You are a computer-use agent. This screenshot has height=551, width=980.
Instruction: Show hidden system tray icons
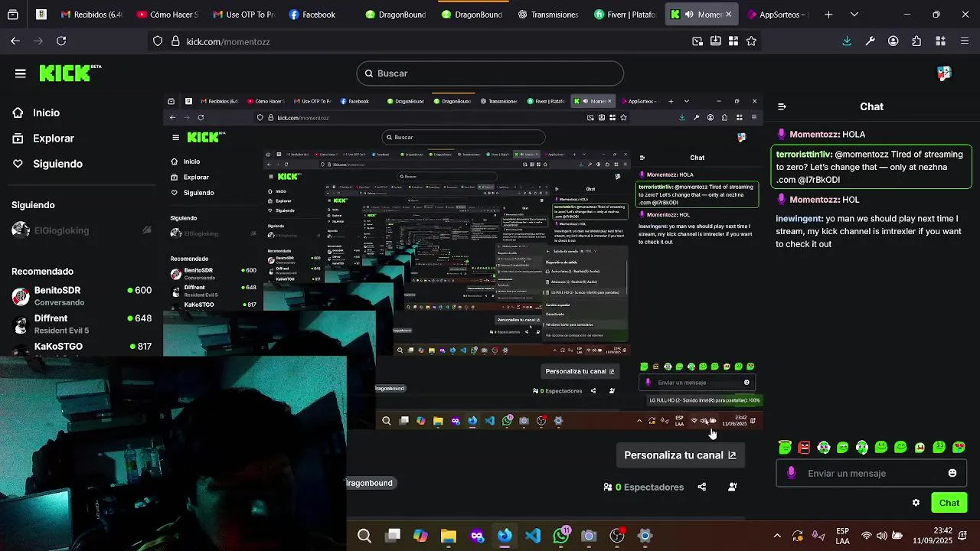[x=777, y=536]
